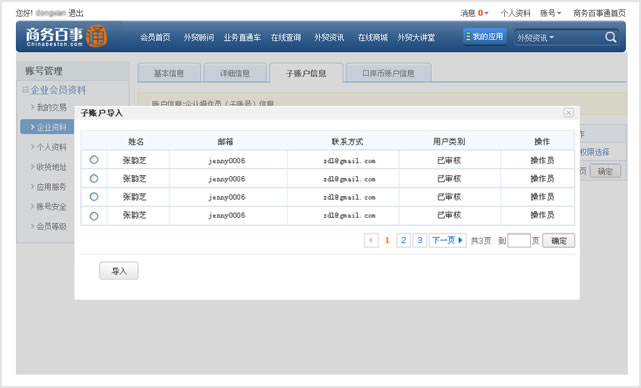Click the 导入 button
Screen dimensions: 641x388
[x=119, y=271]
